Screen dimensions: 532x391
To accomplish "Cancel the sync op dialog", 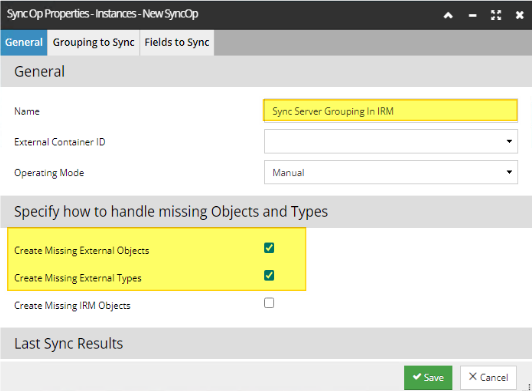I will (x=488, y=377).
